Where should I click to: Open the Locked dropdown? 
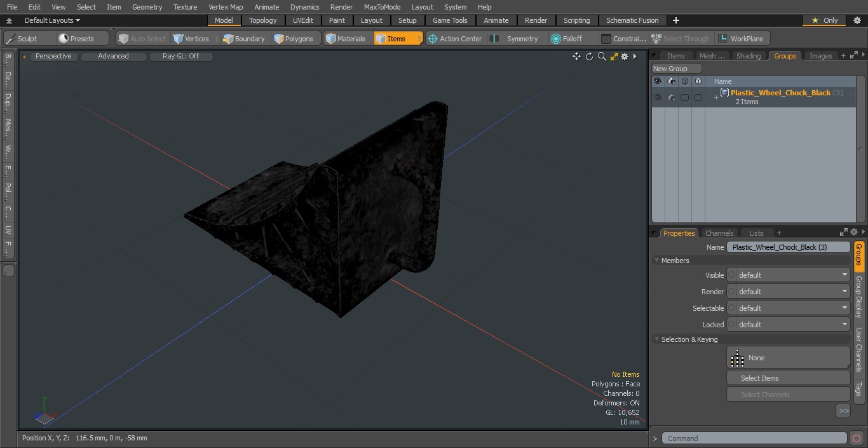(x=789, y=325)
